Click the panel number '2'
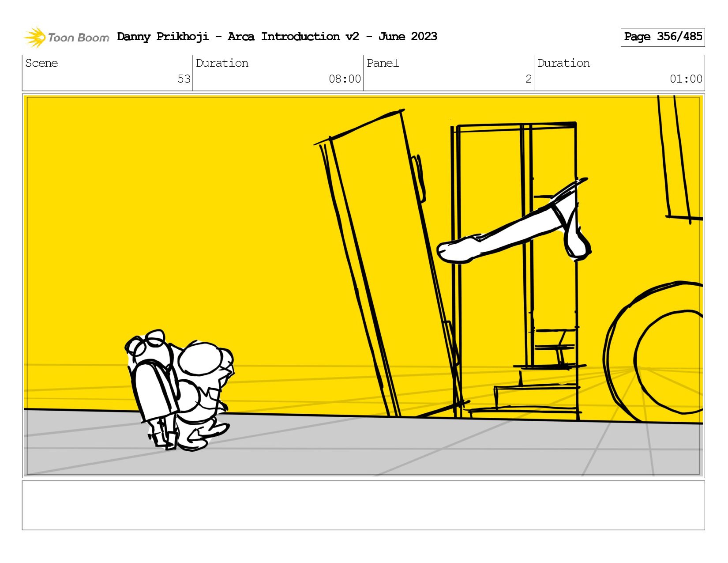 coord(528,79)
